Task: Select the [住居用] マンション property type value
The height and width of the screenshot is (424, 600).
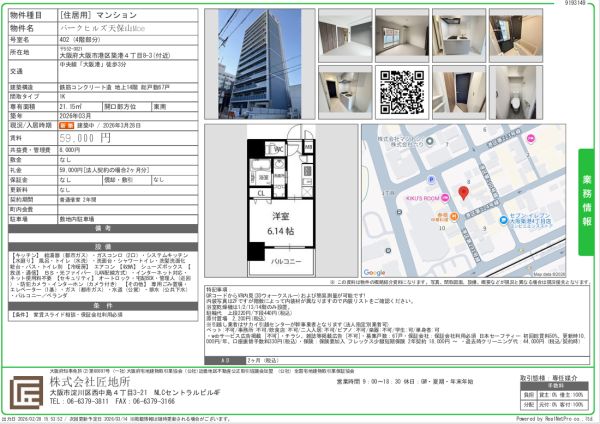Action: pos(98,15)
